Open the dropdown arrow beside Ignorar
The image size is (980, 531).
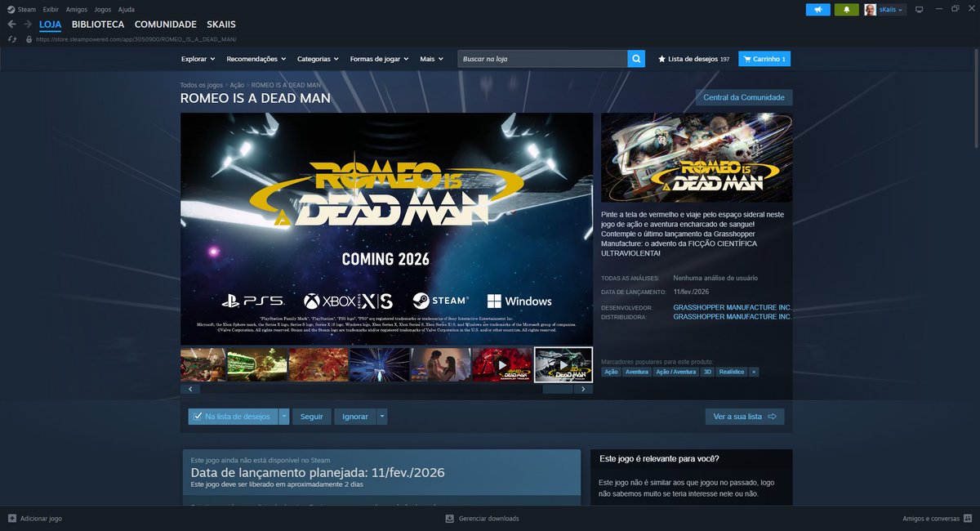[382, 417]
